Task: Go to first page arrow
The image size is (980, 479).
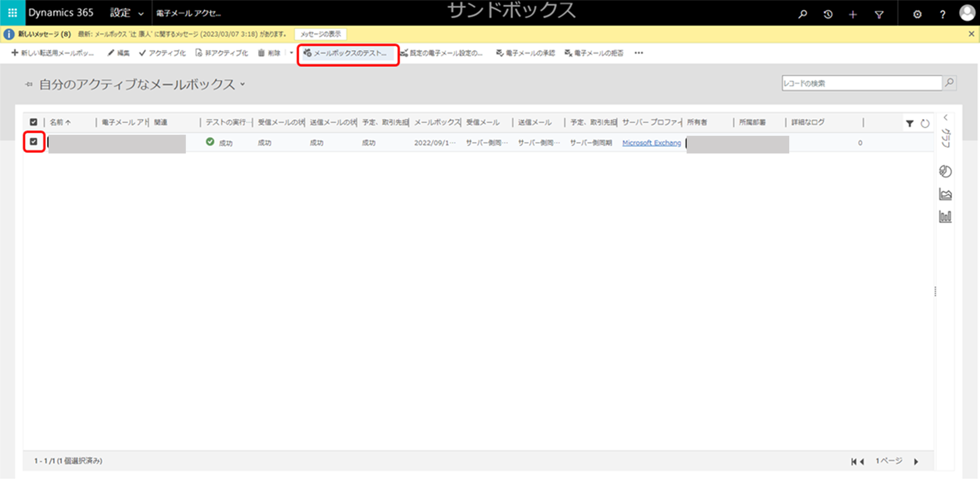Action: pyautogui.click(x=854, y=461)
